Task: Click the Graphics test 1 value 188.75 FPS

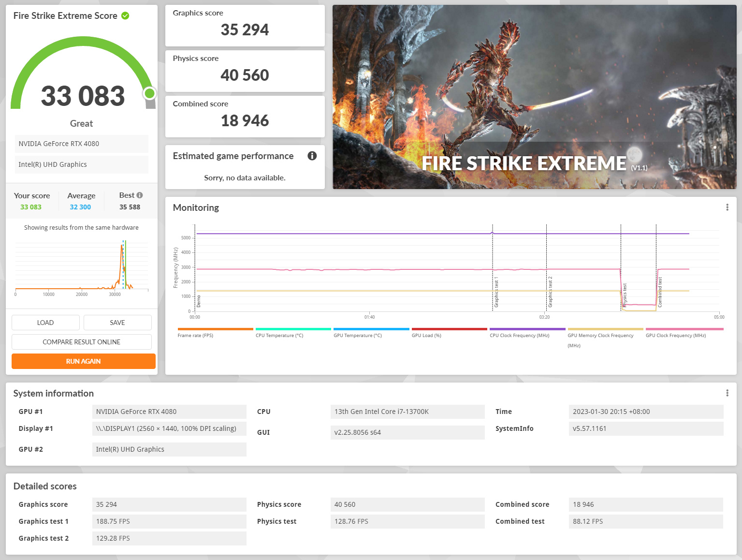Action: (169, 521)
